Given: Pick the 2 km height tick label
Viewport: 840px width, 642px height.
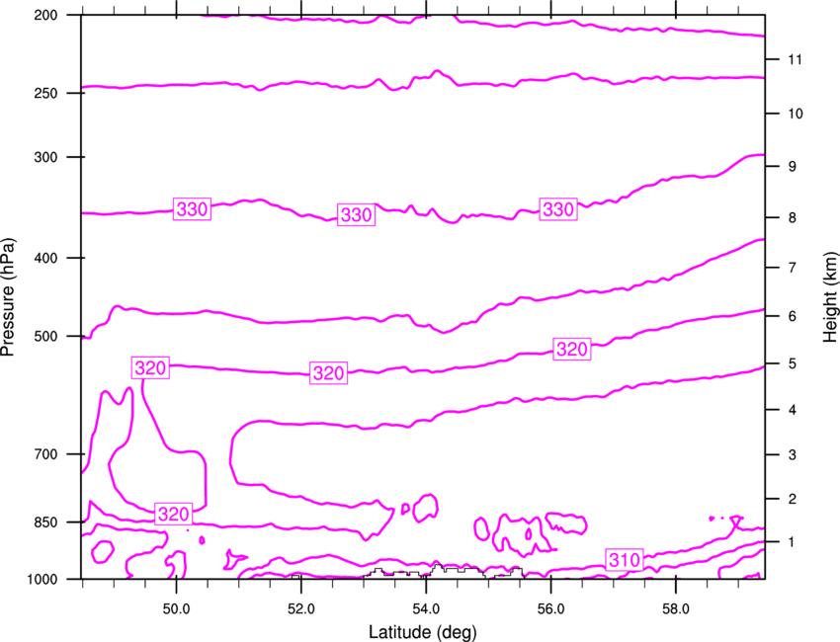Looking at the screenshot, I should coord(792,499).
